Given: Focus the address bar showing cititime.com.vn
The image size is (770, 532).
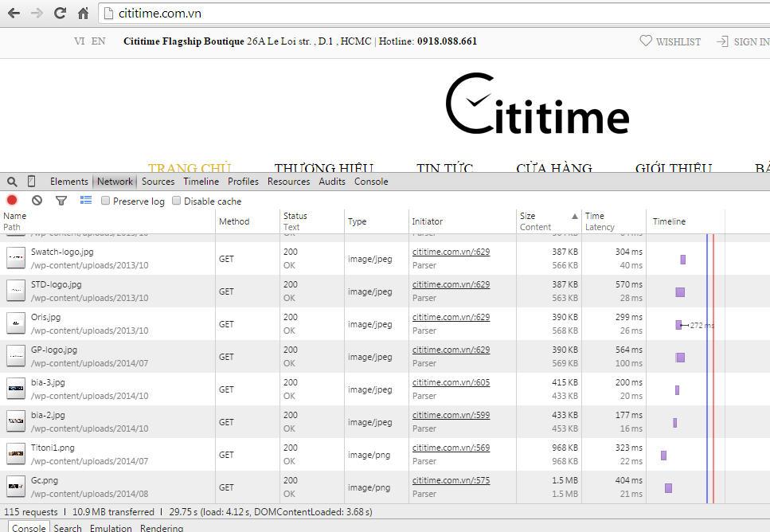Looking at the screenshot, I should pos(434,14).
